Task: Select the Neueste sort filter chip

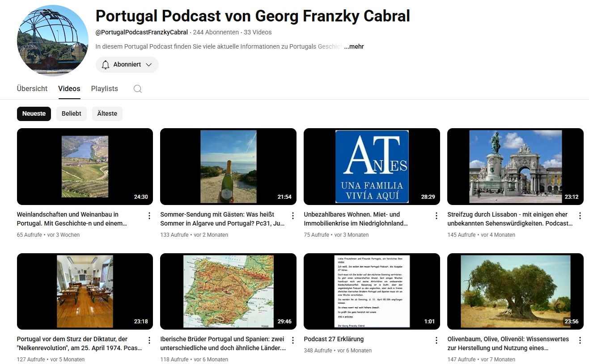Action: (34, 113)
